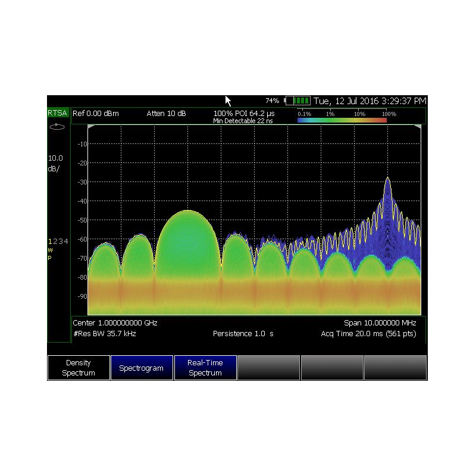Click the 100% label on color scale
Viewport: 476px width, 476px height.
tap(389, 114)
